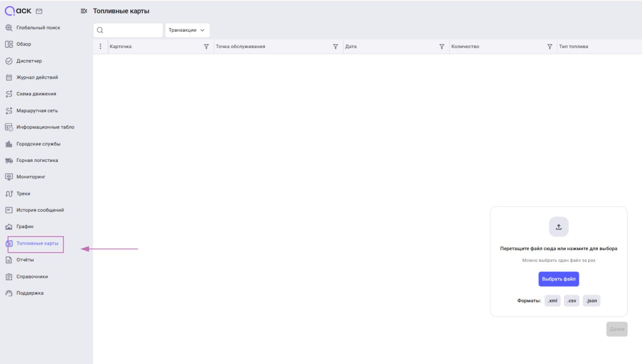The image size is (642, 364).
Task: Click the file drop zone text
Action: 559,248
